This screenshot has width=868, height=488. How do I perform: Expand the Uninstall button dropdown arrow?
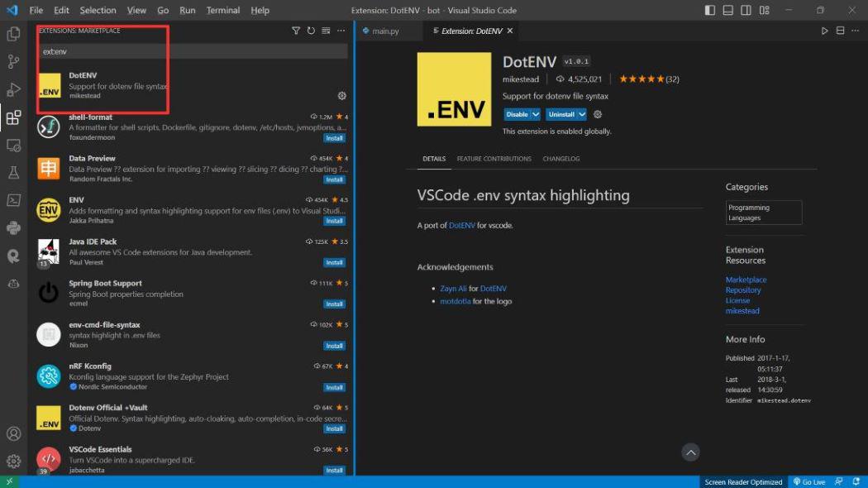click(x=582, y=114)
